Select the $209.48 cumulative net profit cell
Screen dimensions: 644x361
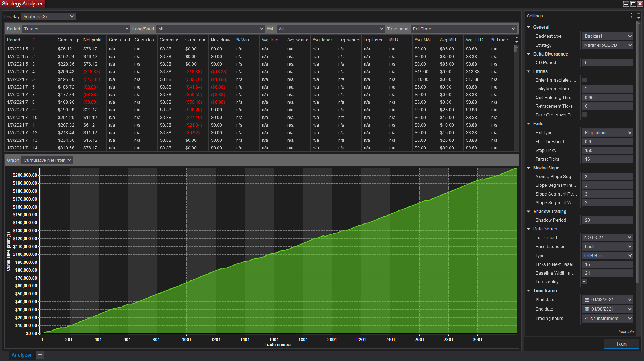pos(68,72)
